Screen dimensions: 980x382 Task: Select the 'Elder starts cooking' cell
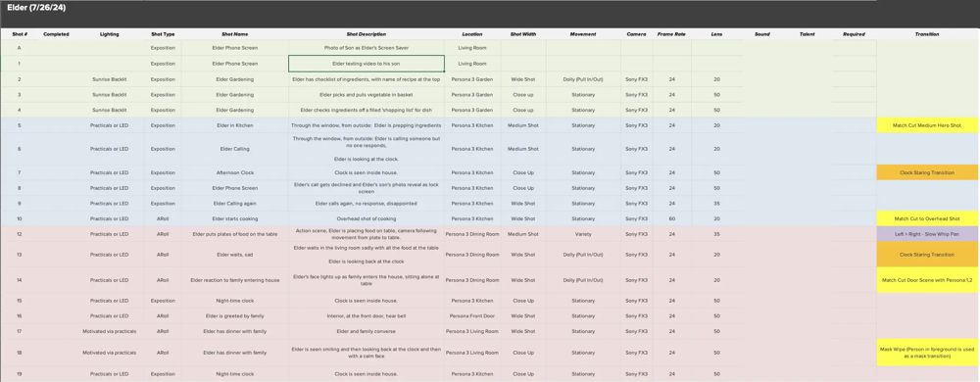(x=235, y=219)
